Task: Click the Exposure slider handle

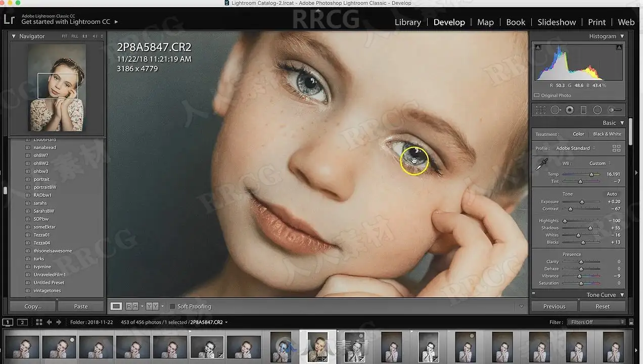Action: click(582, 202)
